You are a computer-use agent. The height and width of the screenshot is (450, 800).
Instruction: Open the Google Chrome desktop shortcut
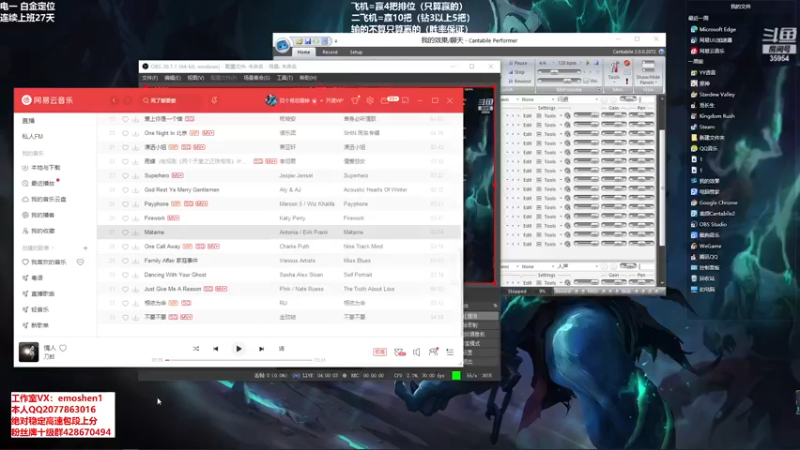[x=714, y=203]
